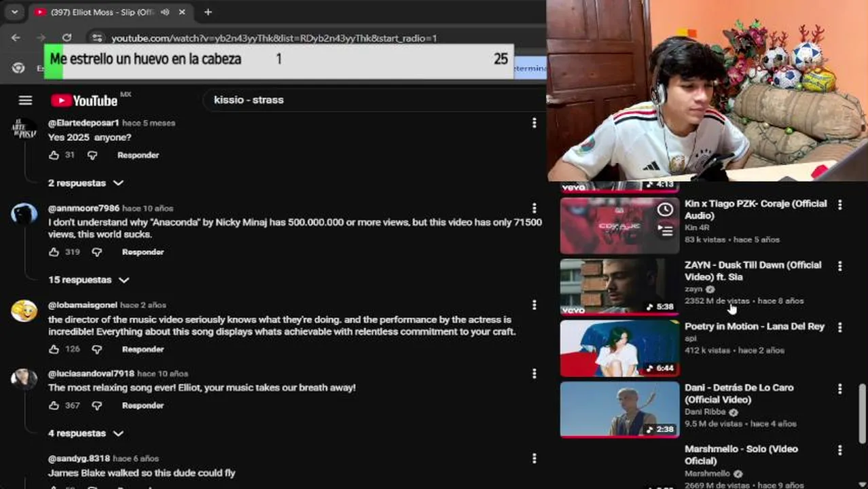Click timestamp hace 6 años on @sandyg.8318 comment
This screenshot has height=489, width=868.
coord(136,458)
